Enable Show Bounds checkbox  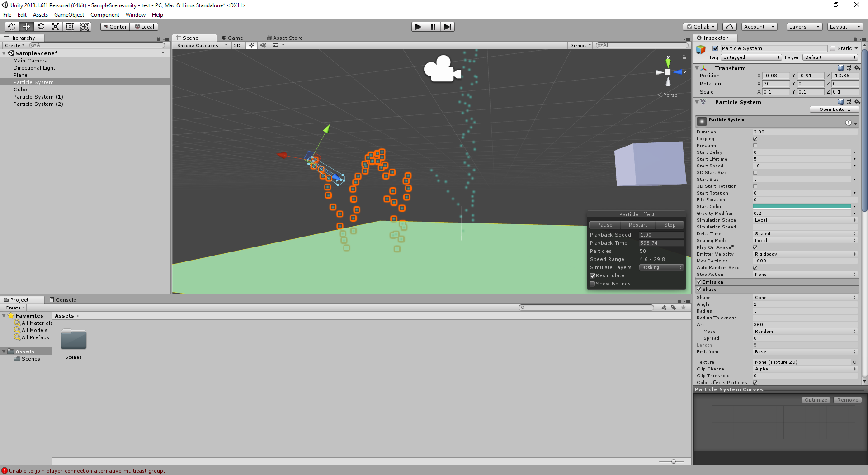coord(592,284)
